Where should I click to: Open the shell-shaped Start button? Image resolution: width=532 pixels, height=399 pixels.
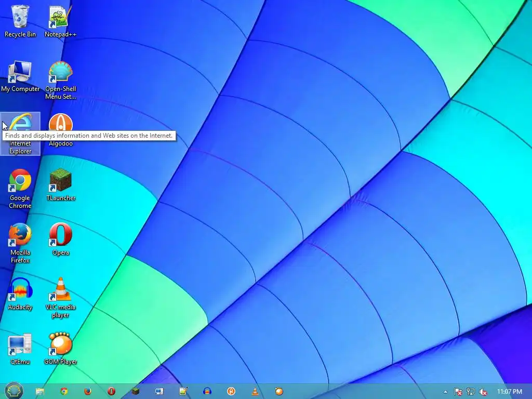tap(14, 391)
